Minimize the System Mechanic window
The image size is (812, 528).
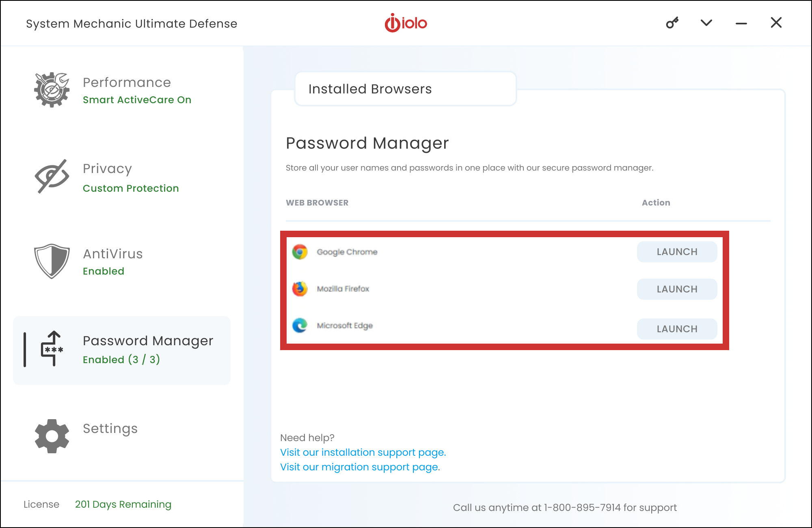point(741,24)
